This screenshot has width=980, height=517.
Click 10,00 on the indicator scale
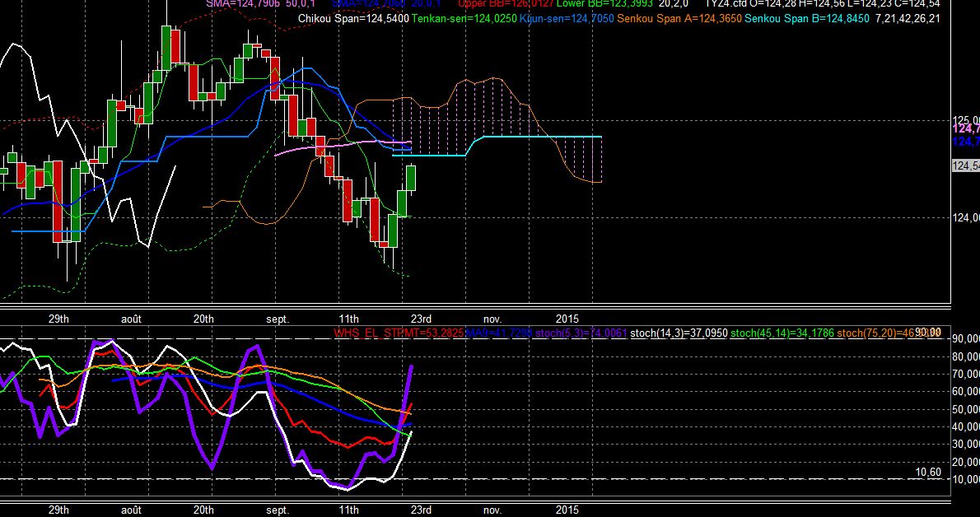click(966, 479)
